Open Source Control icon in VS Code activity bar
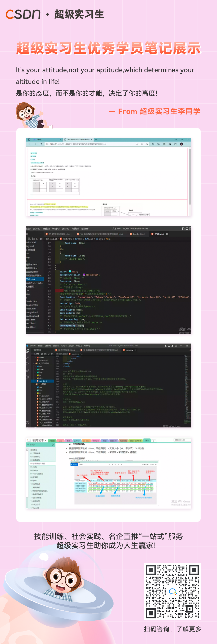 coord(28,363)
